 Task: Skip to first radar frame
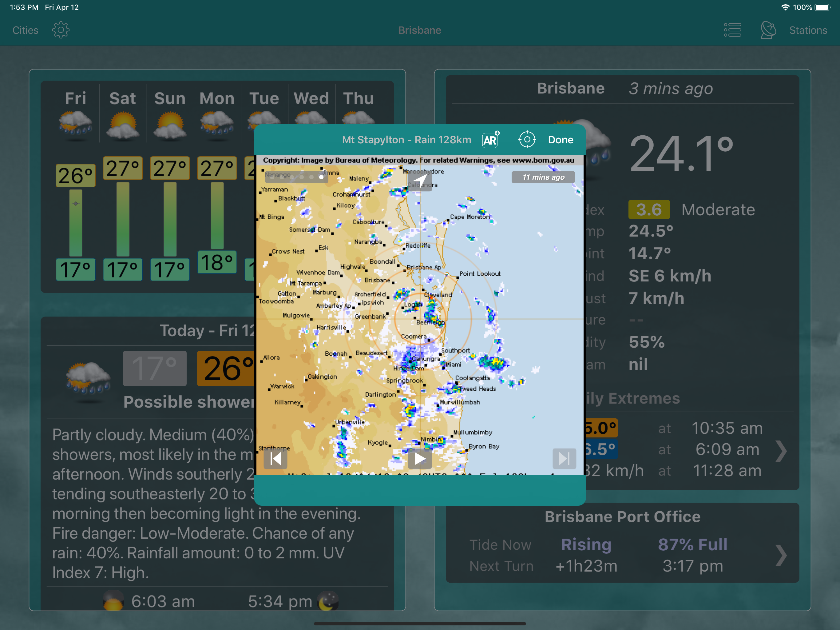click(276, 459)
